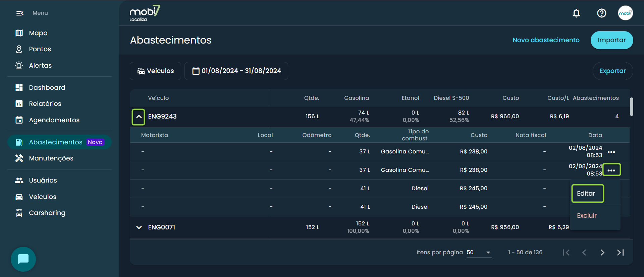Image resolution: width=644 pixels, height=277 pixels.
Task: Click the 1 - 50 de 136 pagination text
Action: (x=525, y=253)
